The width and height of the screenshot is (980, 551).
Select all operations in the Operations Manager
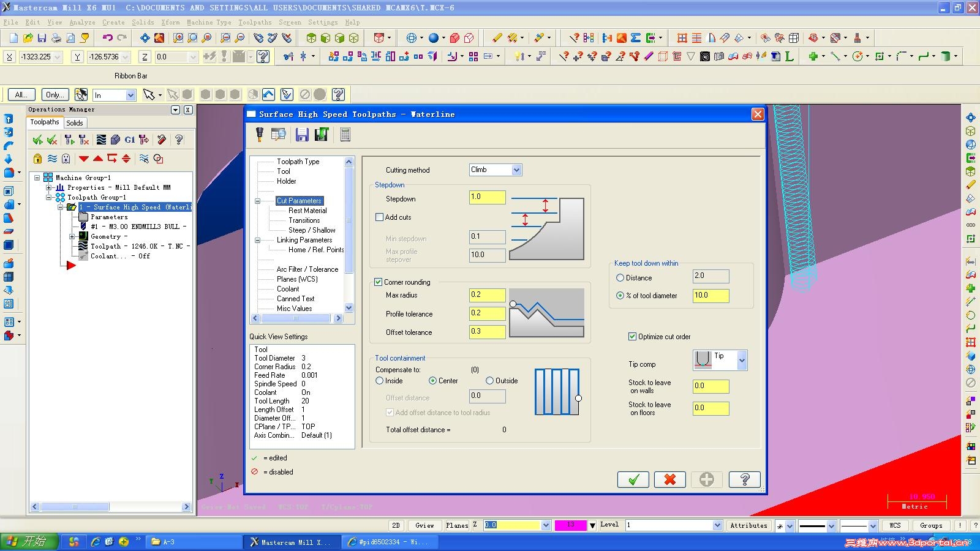click(x=38, y=140)
